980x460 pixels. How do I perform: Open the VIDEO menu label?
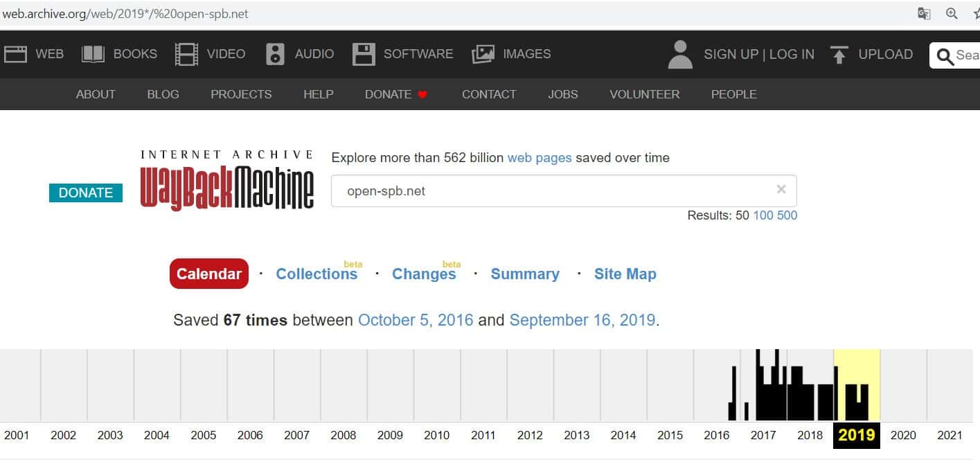click(226, 54)
